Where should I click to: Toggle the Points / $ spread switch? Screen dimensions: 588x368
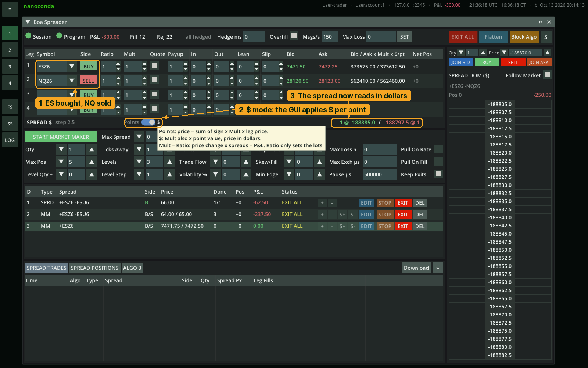[x=148, y=122]
